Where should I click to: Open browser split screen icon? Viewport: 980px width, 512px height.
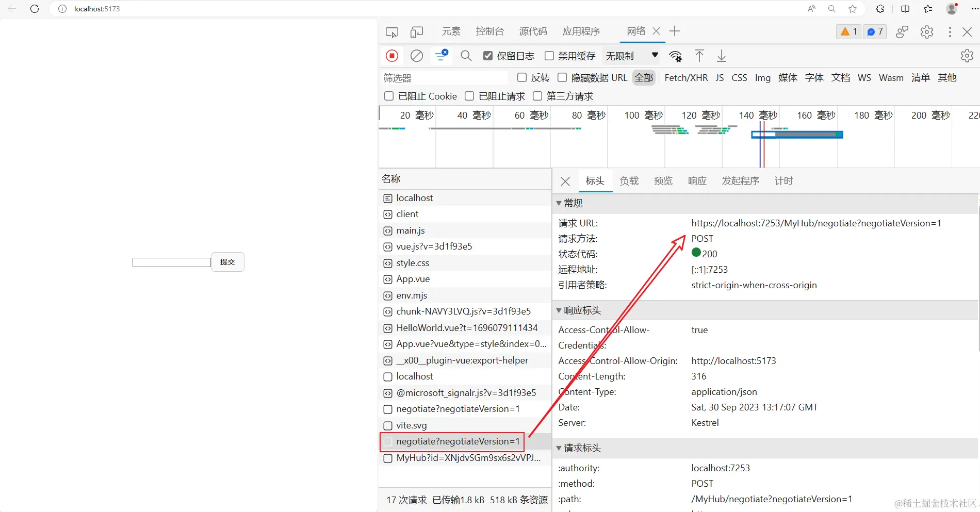coord(905,9)
